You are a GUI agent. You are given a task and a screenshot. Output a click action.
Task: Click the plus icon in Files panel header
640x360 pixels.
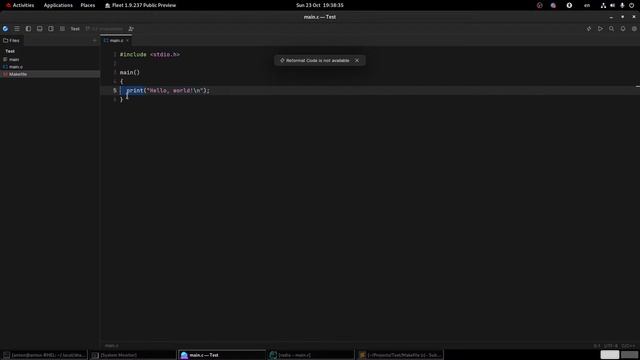tap(94, 40)
